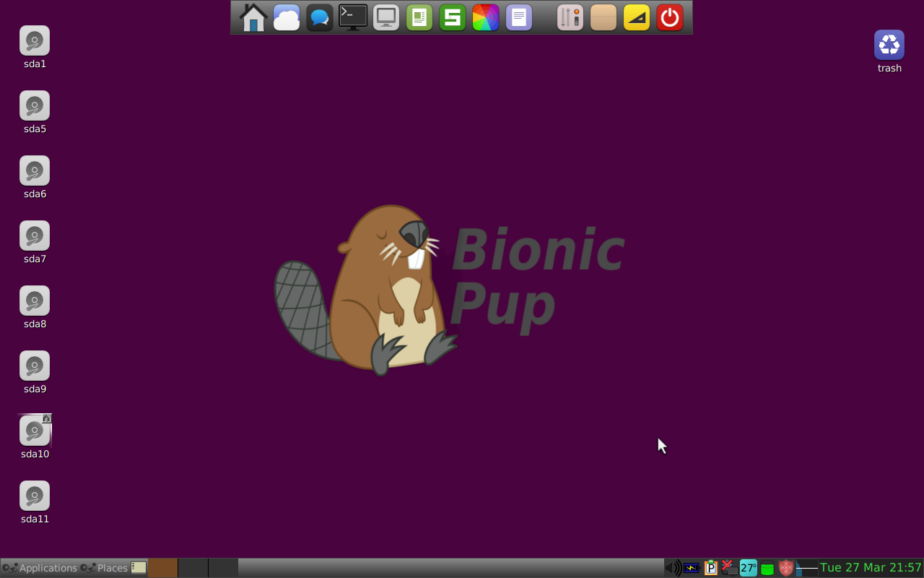Viewport: 924px width, 578px height.
Task: Launch the web browser cloud icon
Action: (287, 17)
